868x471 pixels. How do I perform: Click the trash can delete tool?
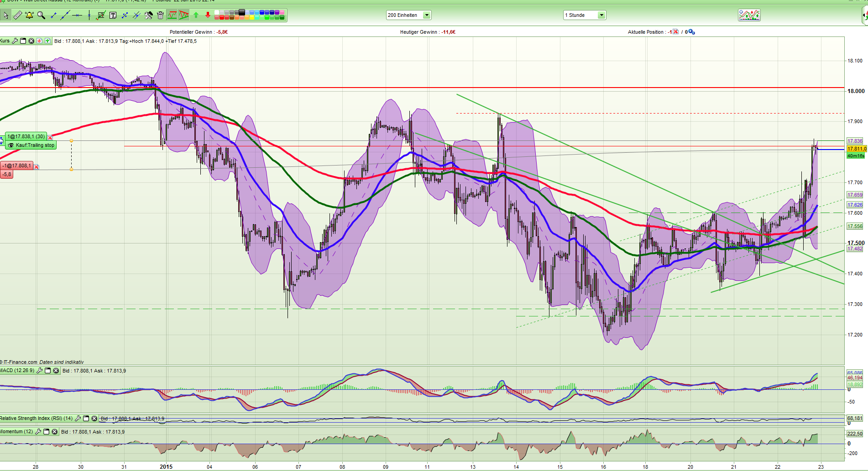pos(160,16)
